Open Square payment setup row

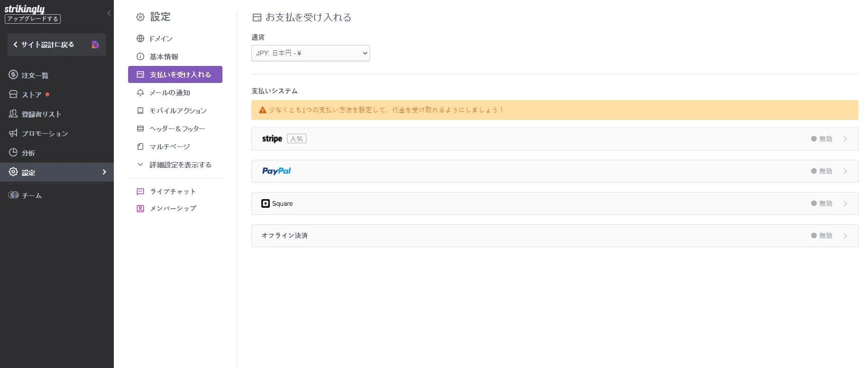coord(555,203)
